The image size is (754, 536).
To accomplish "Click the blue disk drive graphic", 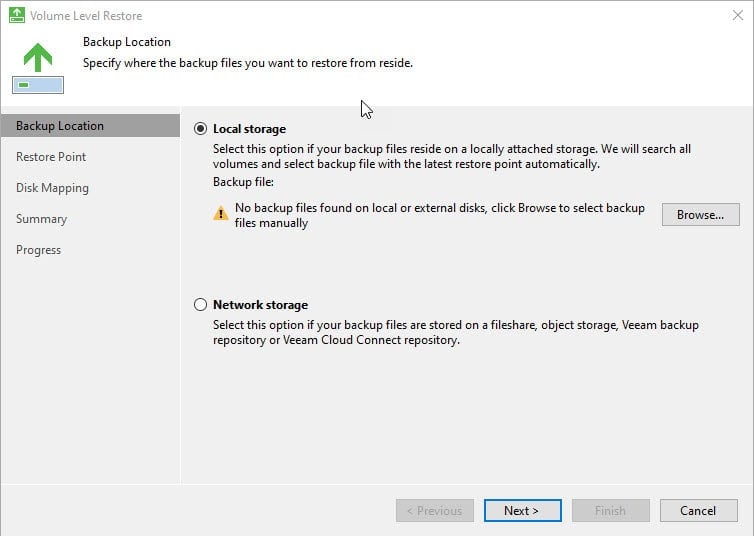I will click(38, 85).
